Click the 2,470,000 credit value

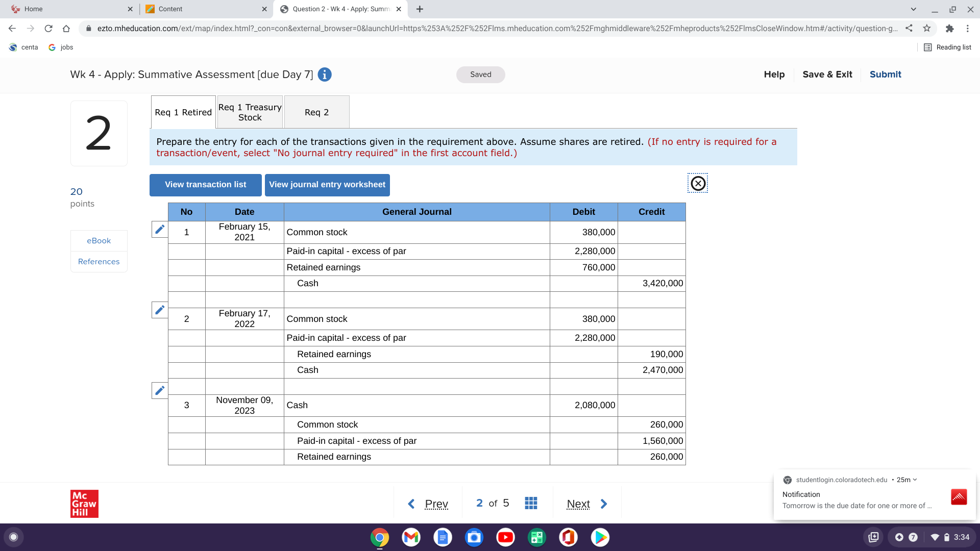[x=663, y=370]
